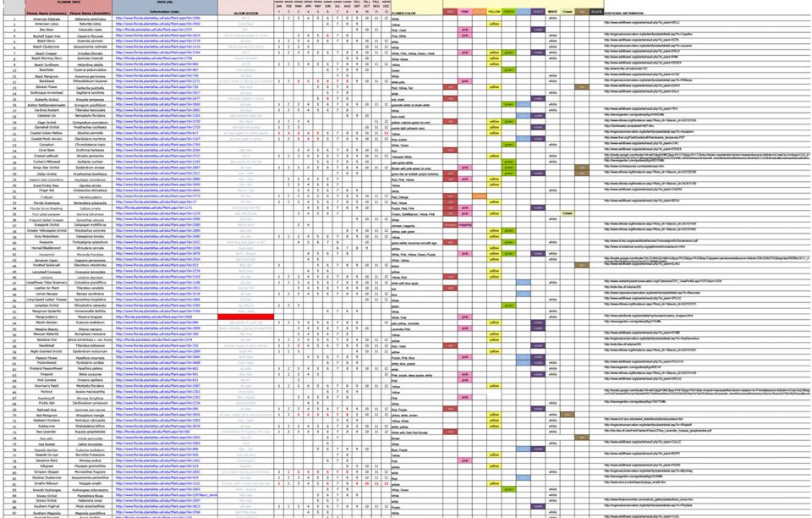Click the YELLOW color column header

pyautogui.click(x=494, y=11)
